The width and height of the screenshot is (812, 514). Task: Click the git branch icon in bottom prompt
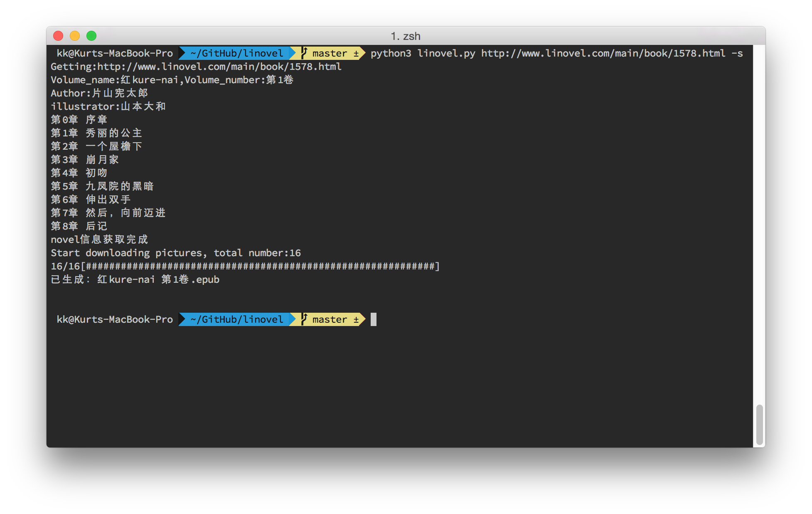(304, 319)
